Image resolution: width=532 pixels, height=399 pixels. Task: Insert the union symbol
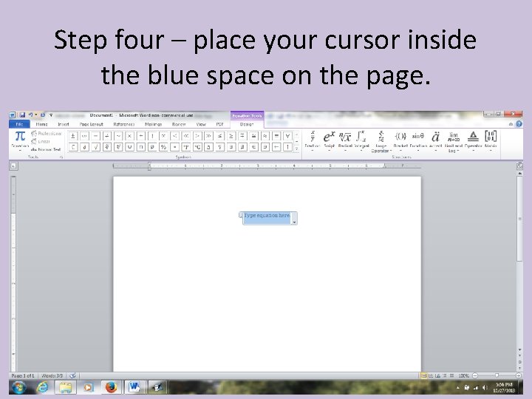pos(129,147)
